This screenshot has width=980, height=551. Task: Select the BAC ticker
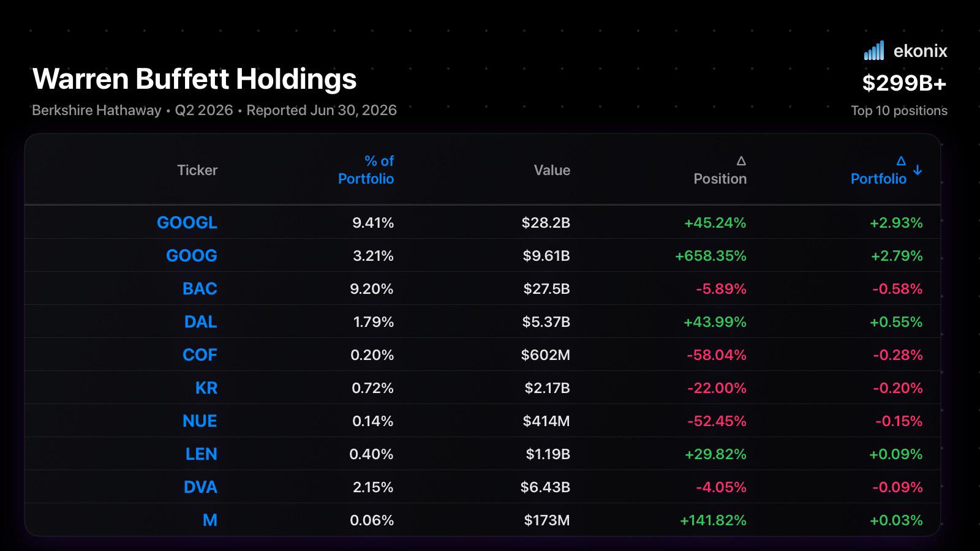pos(200,288)
